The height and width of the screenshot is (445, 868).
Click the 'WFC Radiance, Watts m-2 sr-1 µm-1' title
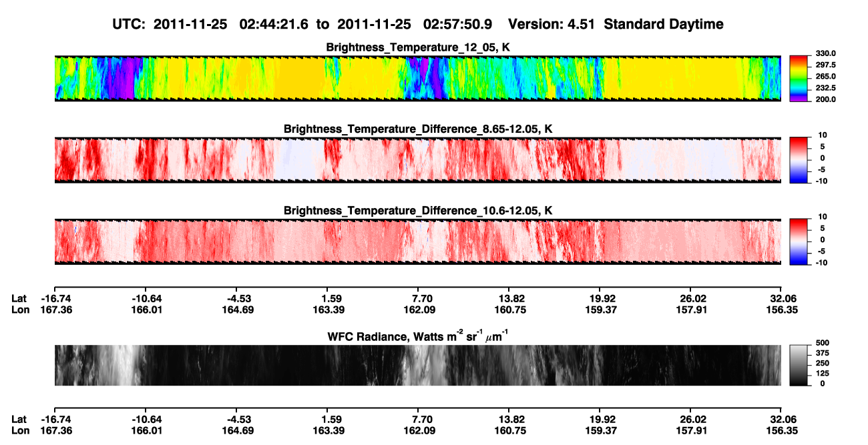pos(418,336)
